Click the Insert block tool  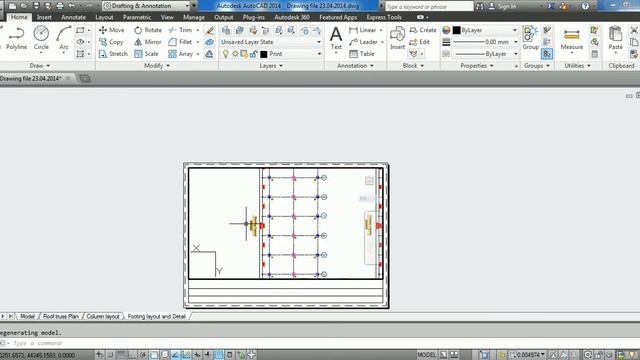click(x=397, y=38)
